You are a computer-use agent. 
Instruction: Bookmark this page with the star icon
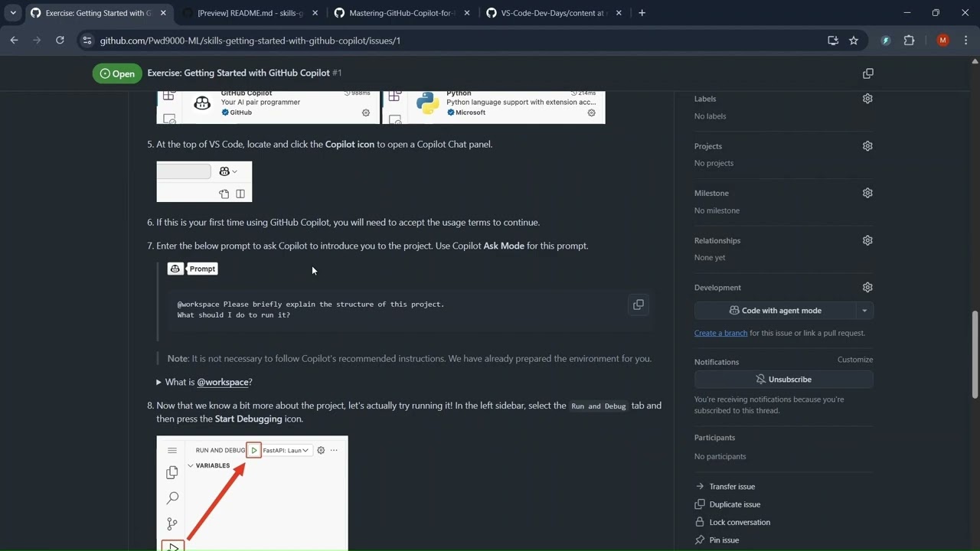point(854,41)
